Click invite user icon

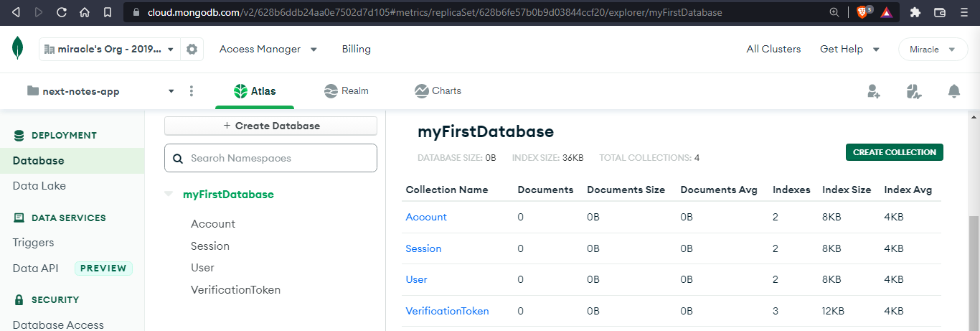point(873,91)
